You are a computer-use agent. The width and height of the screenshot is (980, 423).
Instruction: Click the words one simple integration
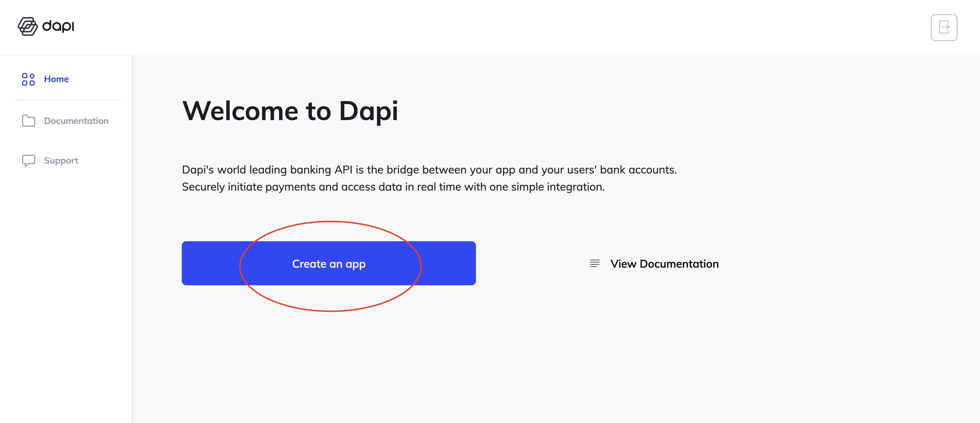pyautogui.click(x=547, y=187)
